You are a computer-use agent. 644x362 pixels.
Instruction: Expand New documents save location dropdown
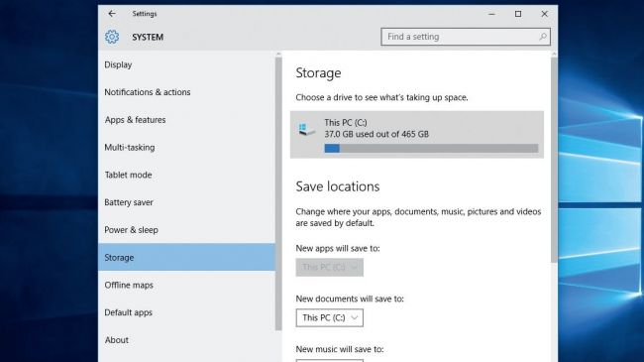[329, 318]
